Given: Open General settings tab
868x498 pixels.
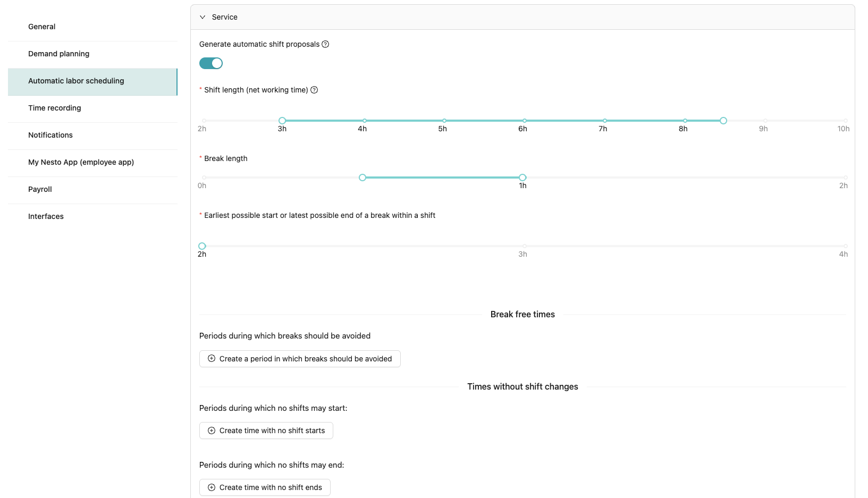Looking at the screenshot, I should (x=42, y=27).
